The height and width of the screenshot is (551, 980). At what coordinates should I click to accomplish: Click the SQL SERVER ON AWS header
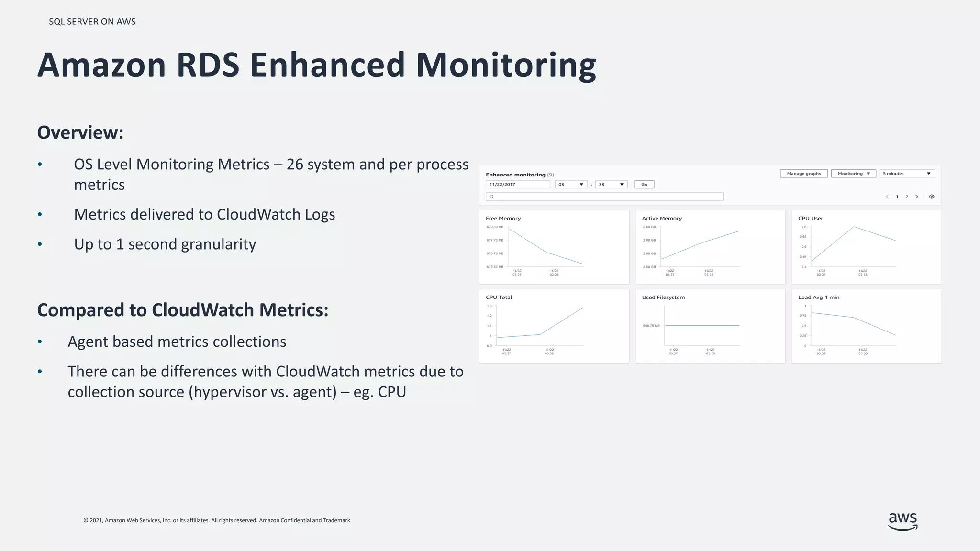point(92,22)
